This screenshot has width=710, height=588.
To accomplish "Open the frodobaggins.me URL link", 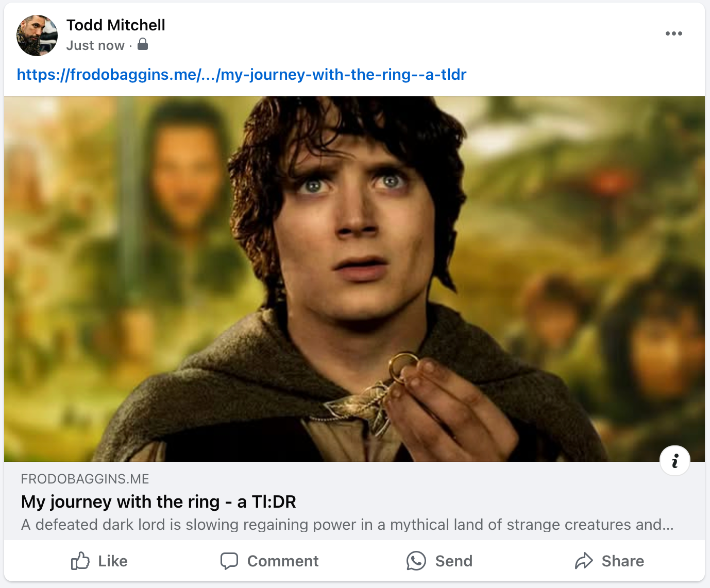I will 241,75.
